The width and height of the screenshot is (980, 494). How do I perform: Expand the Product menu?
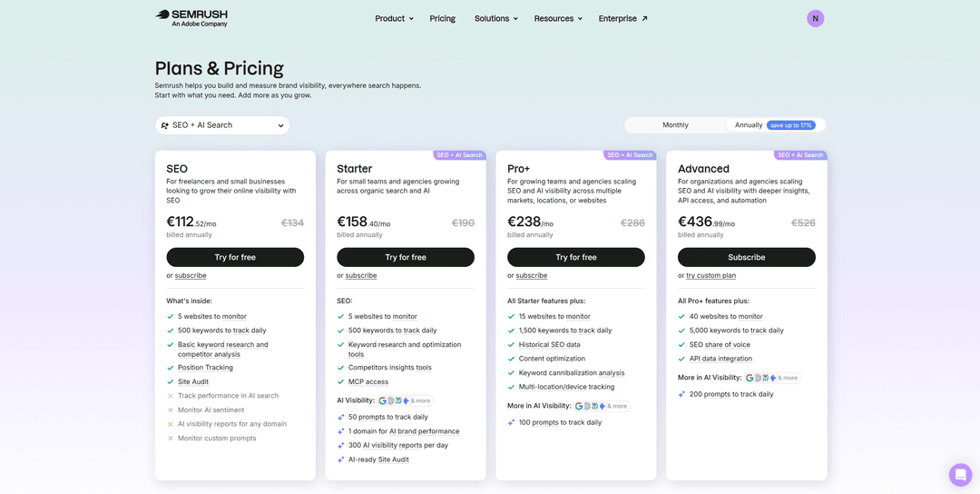click(395, 19)
